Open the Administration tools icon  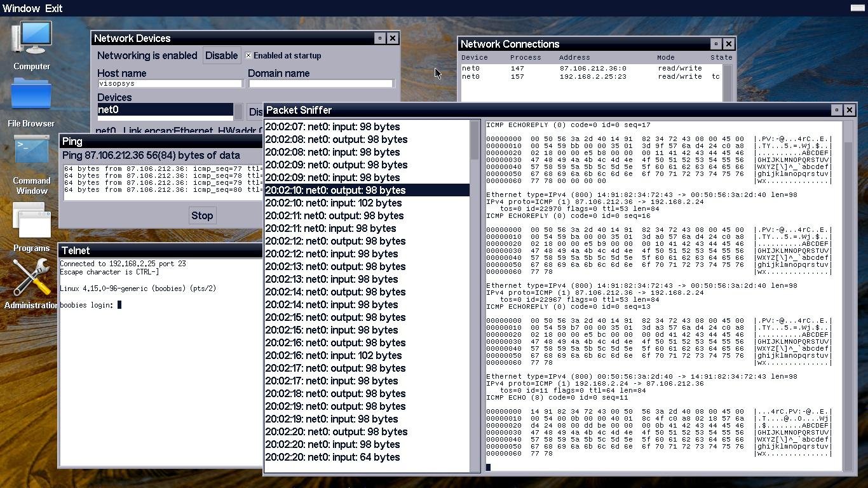tap(31, 283)
